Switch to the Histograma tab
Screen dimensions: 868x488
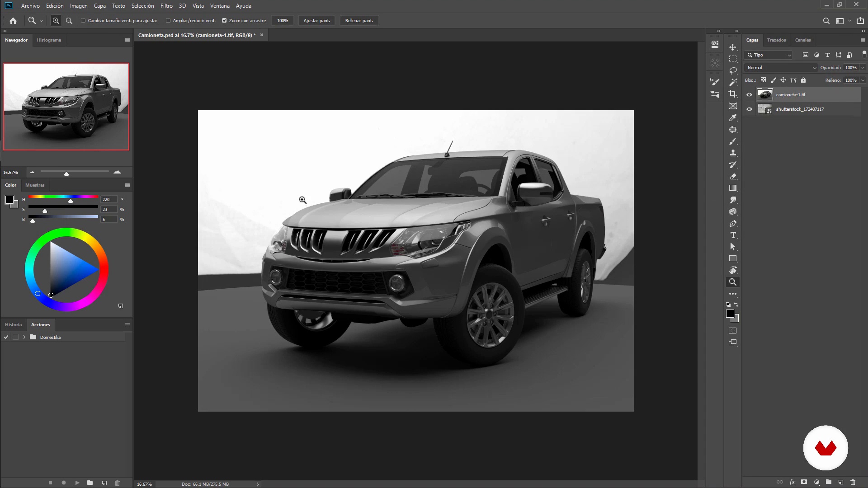tap(49, 40)
